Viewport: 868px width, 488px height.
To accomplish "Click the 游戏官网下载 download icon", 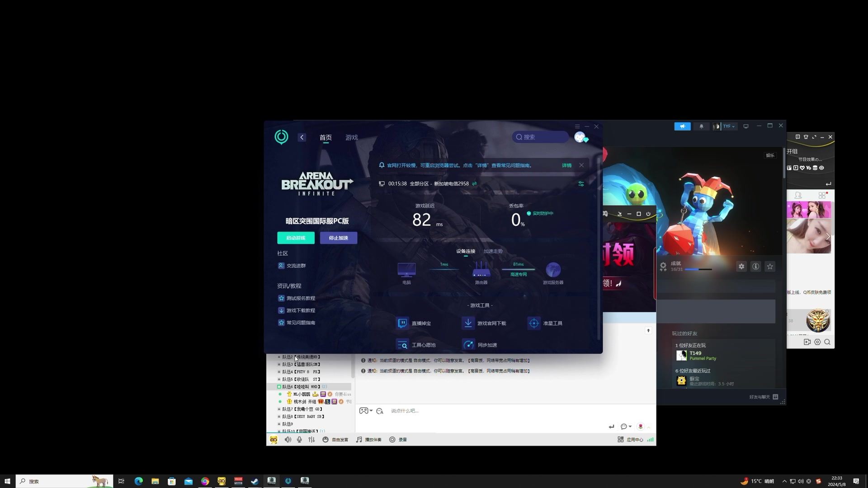I will click(x=468, y=323).
